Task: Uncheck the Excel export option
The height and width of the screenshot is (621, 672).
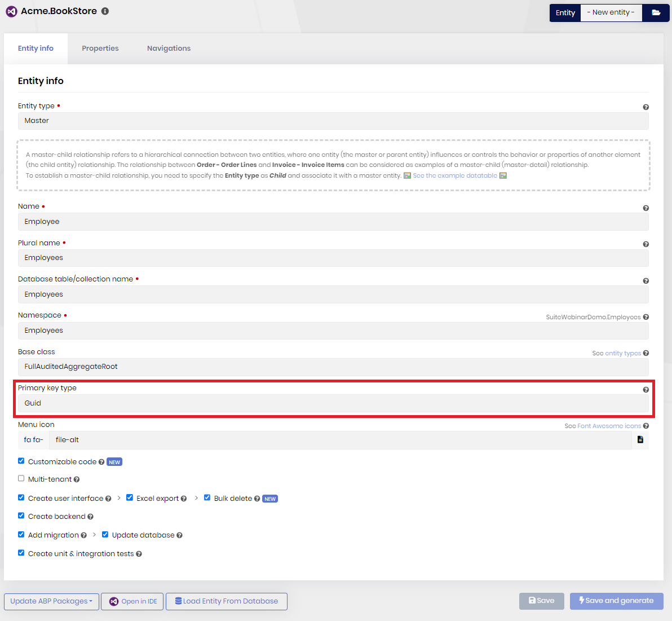Action: [129, 497]
